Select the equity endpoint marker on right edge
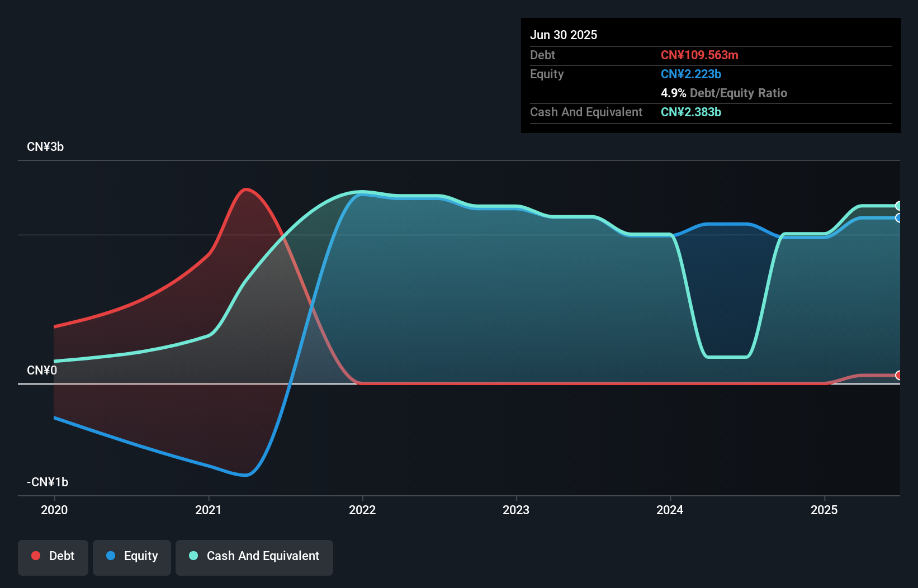 tap(898, 219)
